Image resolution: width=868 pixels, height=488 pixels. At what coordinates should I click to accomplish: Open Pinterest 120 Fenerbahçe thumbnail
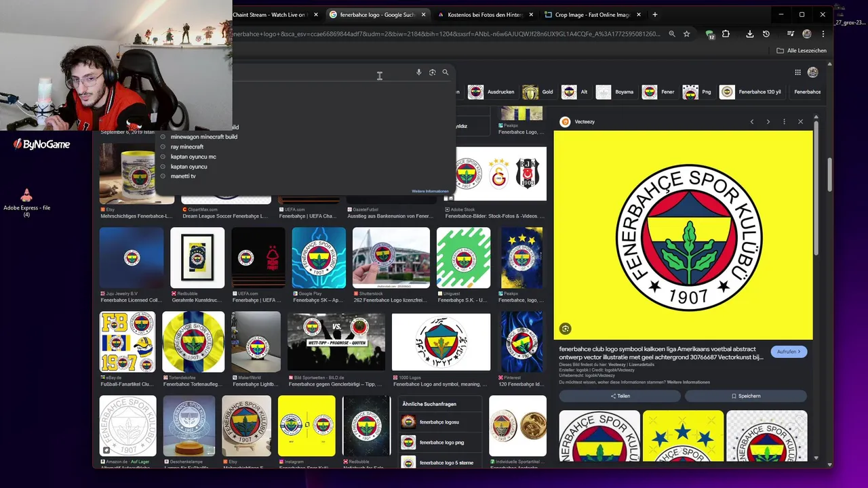(x=521, y=342)
